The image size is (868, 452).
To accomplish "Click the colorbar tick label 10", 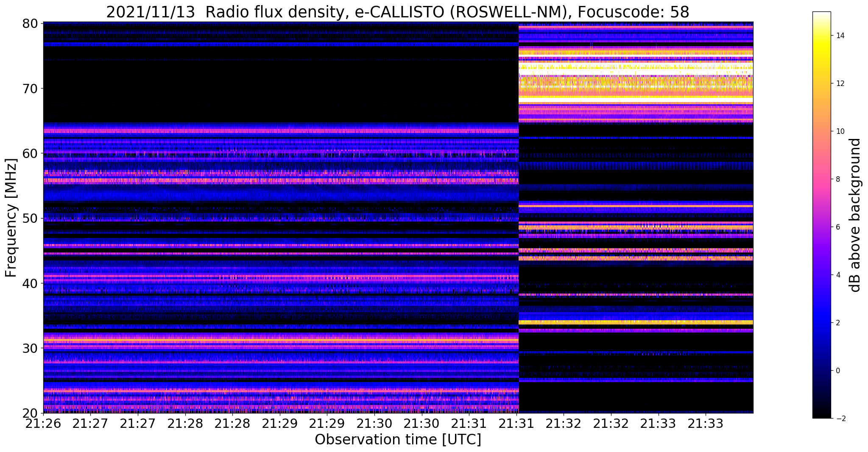I will (840, 131).
